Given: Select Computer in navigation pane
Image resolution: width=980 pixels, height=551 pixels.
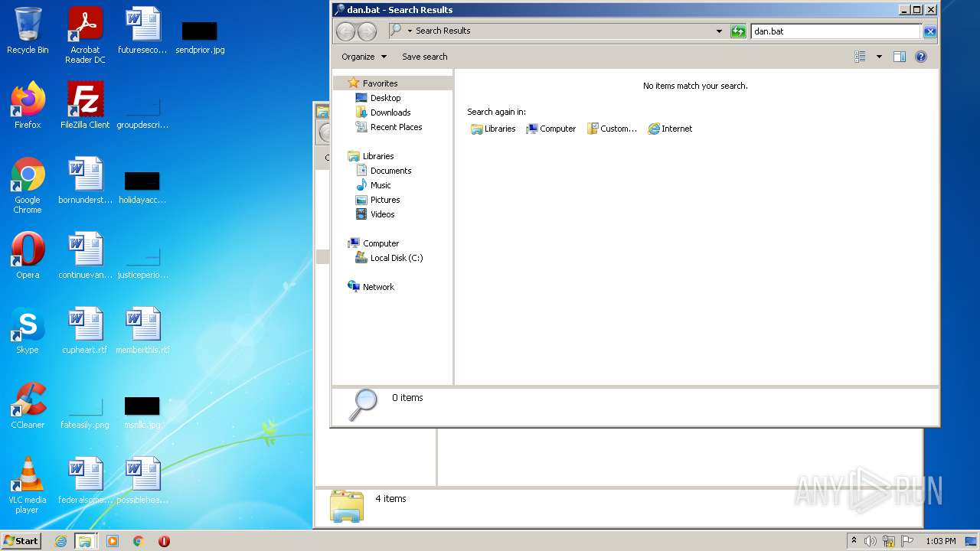Looking at the screenshot, I should [374, 243].
